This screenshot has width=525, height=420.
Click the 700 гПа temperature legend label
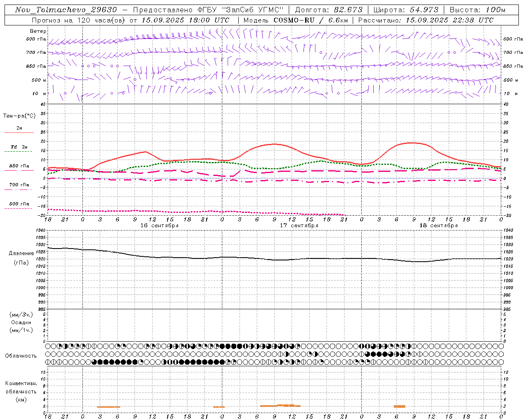(19, 185)
